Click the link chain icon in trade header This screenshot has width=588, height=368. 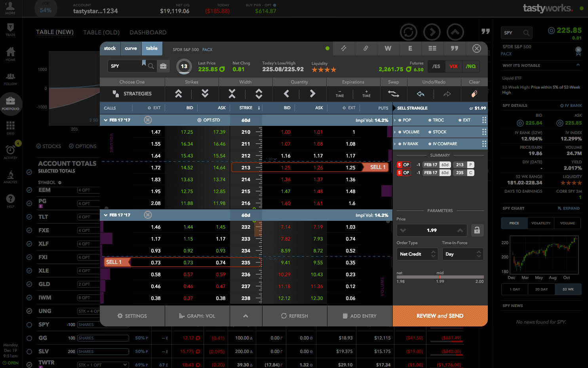[366, 48]
